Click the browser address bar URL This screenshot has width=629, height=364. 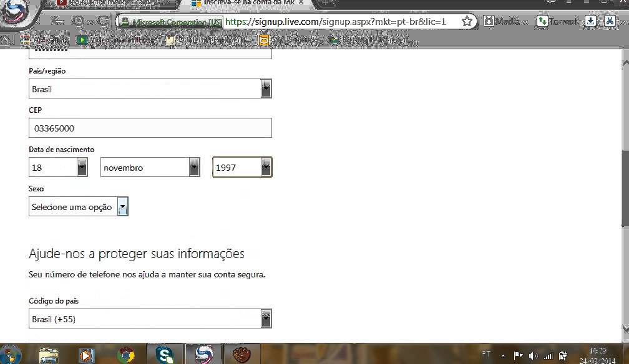point(335,22)
